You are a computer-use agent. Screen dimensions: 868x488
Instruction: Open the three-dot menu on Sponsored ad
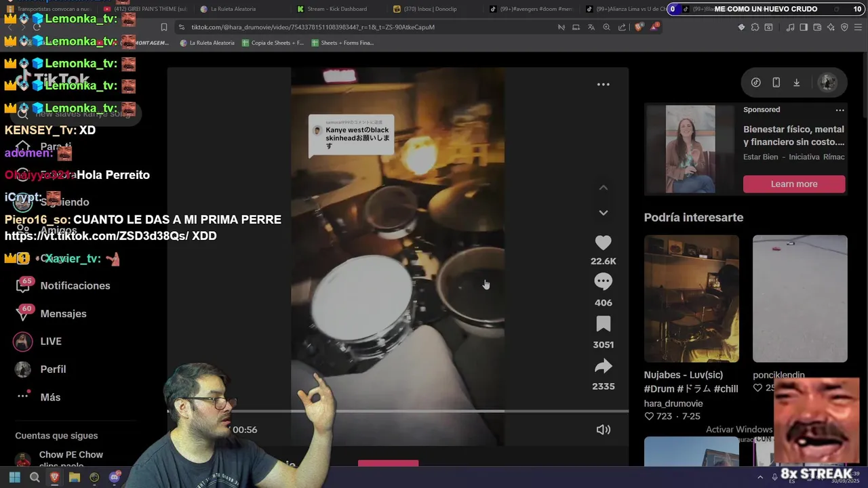(840, 110)
